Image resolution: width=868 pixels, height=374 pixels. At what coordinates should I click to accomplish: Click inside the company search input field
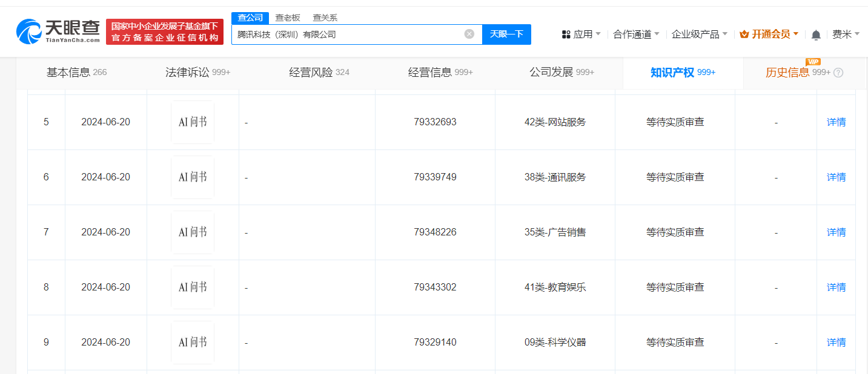pyautogui.click(x=351, y=34)
